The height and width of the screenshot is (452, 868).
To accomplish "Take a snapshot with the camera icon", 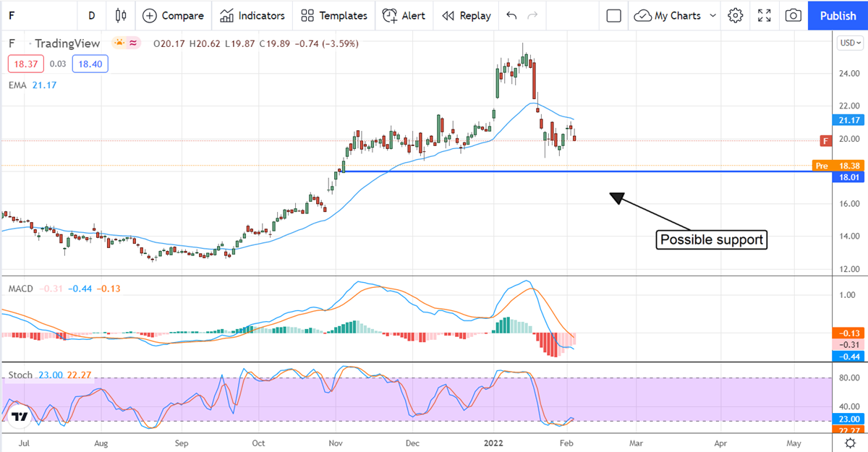I will point(793,15).
